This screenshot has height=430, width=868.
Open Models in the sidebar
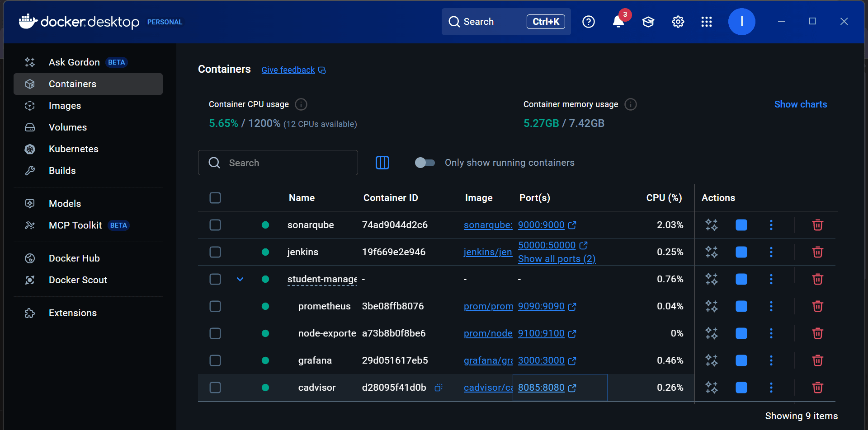(x=88, y=204)
